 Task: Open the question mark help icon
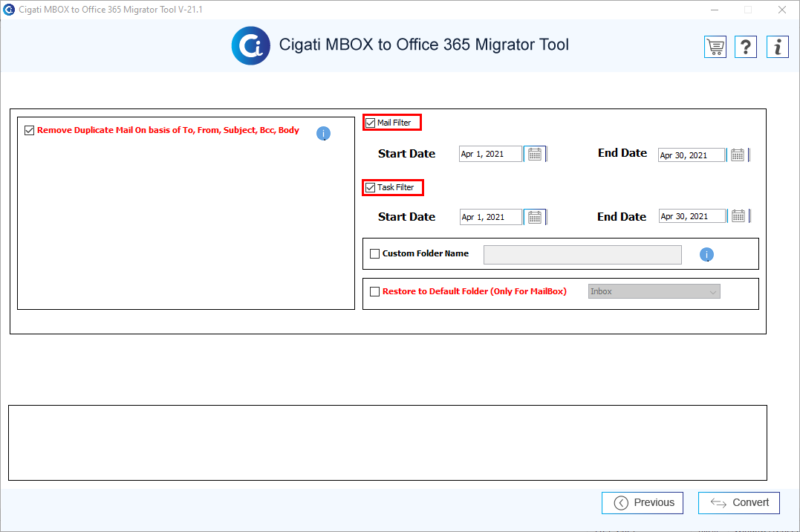[746, 47]
